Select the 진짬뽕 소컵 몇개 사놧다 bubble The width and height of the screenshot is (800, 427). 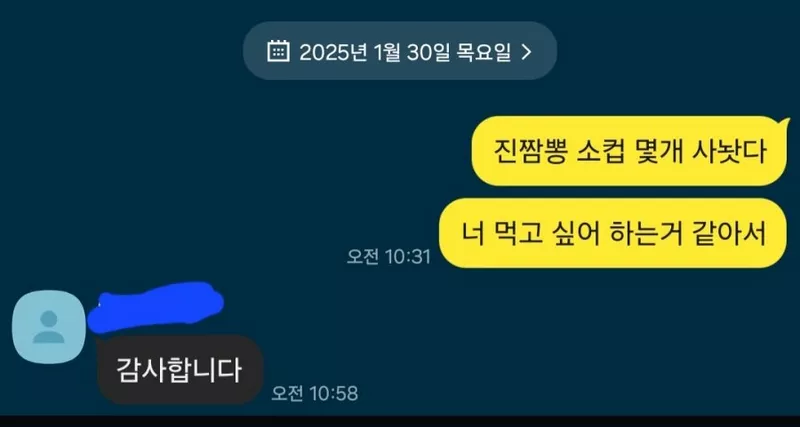(629, 151)
